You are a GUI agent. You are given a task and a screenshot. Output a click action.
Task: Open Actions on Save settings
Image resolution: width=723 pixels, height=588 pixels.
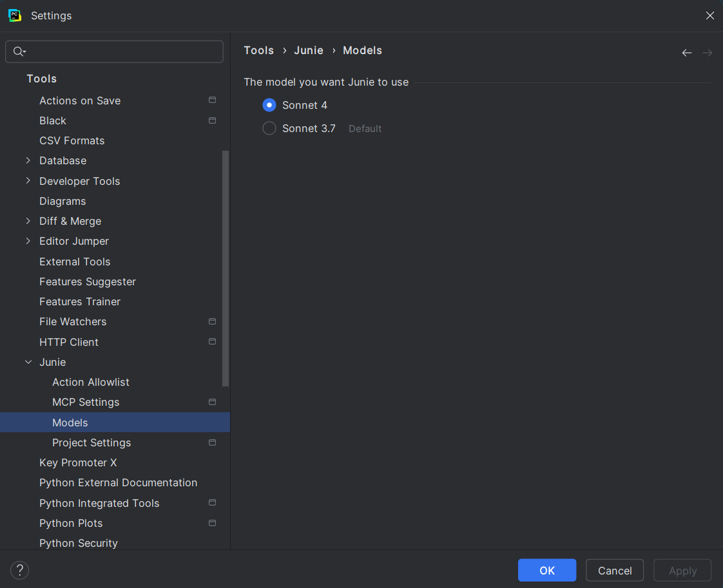point(80,100)
